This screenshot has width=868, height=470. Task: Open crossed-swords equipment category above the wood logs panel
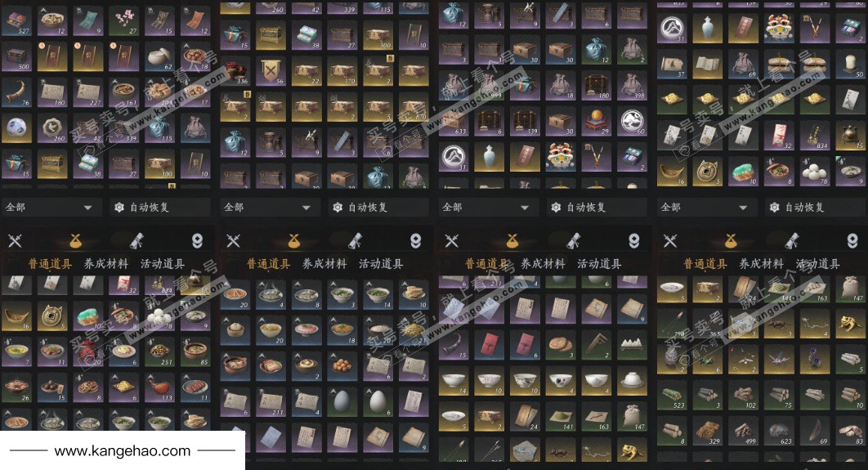tap(670, 240)
